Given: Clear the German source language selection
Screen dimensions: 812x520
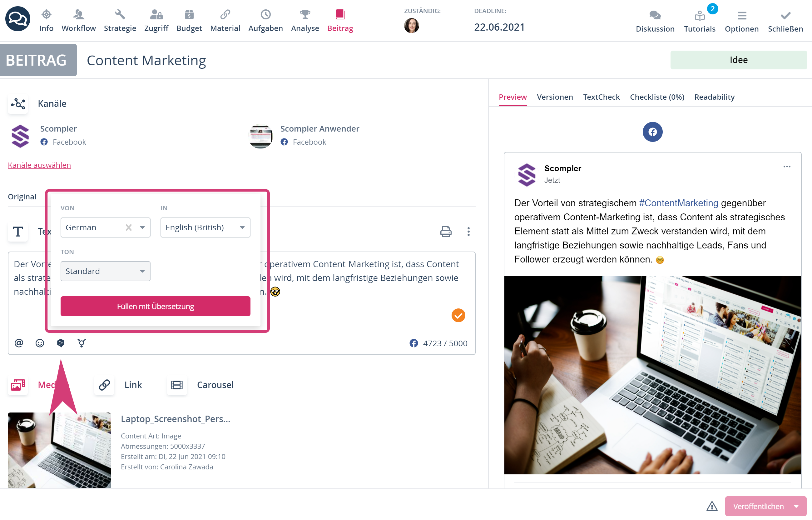Looking at the screenshot, I should pos(129,227).
